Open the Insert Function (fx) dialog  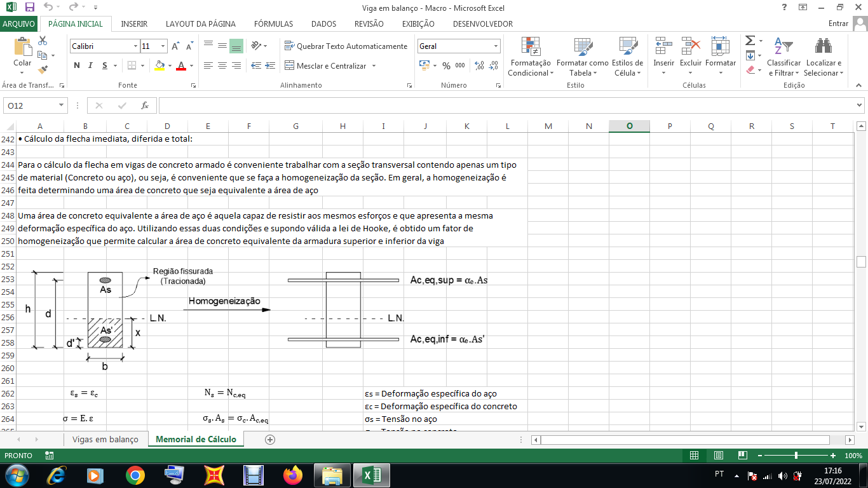pos(145,105)
